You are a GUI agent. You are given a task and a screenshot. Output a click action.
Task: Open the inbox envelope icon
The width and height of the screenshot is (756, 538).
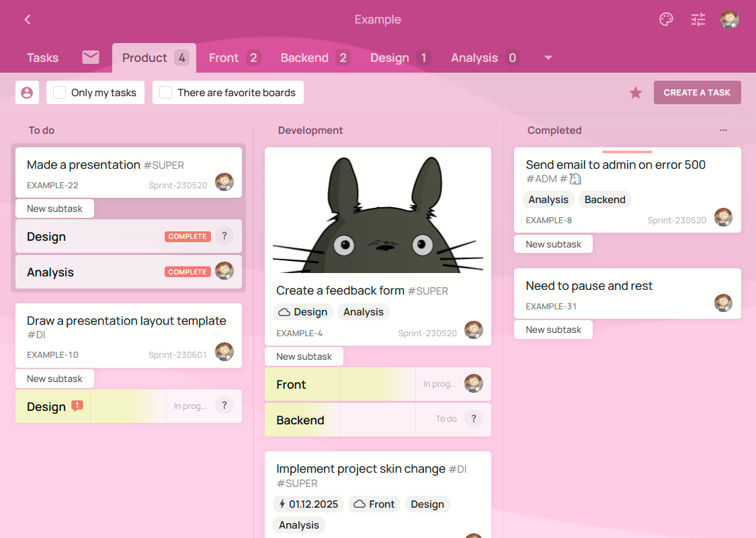click(90, 58)
